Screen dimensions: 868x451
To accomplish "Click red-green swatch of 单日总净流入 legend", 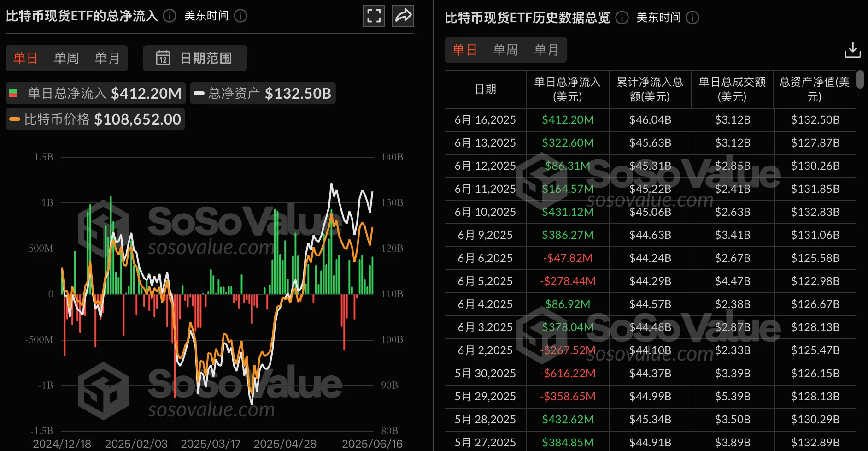I will point(13,93).
